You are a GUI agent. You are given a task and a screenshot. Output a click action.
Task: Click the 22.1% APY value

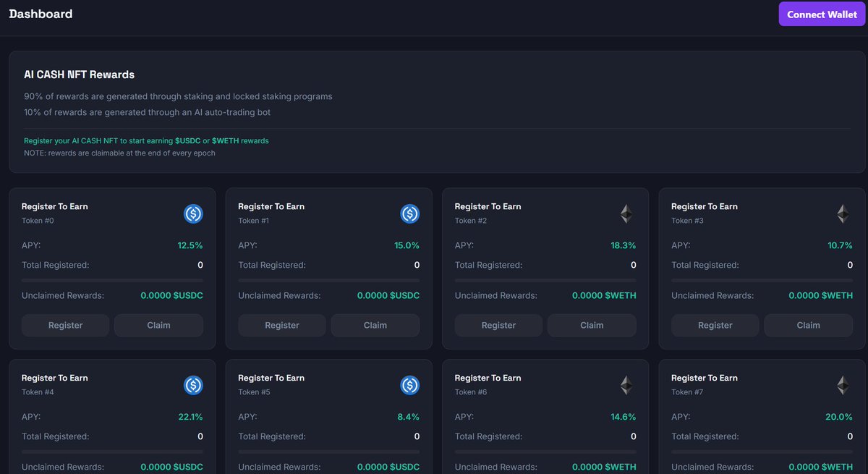pos(190,417)
